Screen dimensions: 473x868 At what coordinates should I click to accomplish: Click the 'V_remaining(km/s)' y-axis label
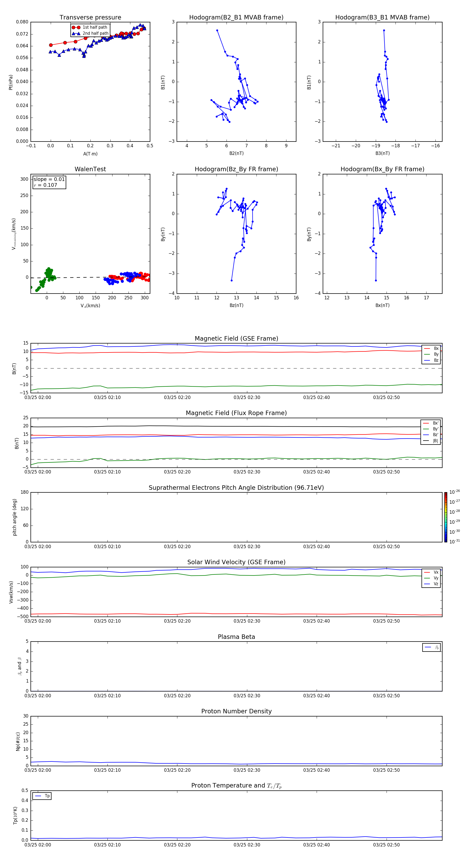tap(14, 234)
